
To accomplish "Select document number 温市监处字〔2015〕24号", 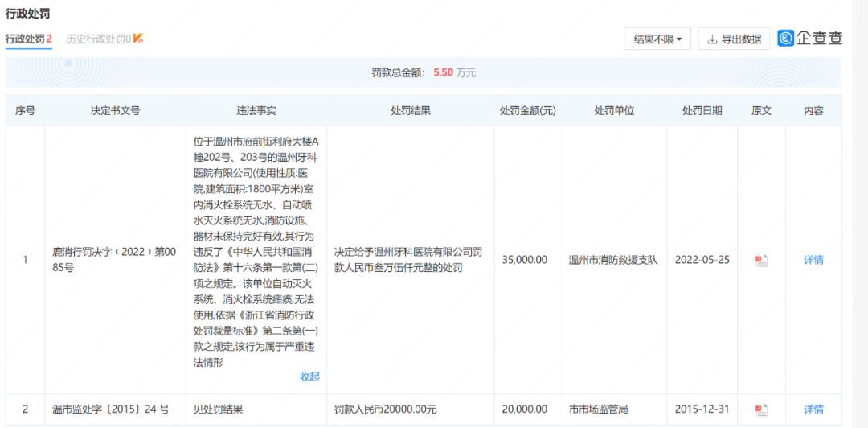I will click(110, 409).
